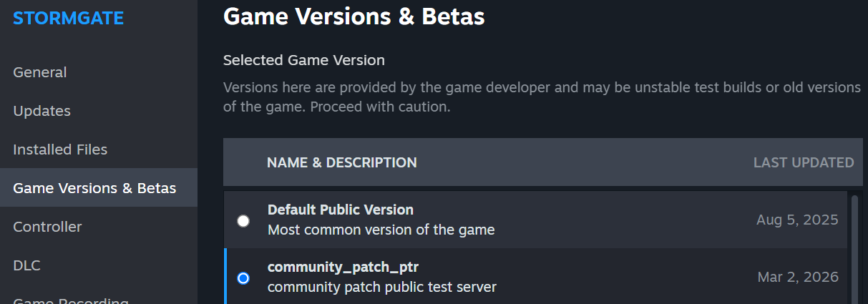Click "community patch public test server" description
This screenshot has height=304, width=868.
[x=381, y=287]
